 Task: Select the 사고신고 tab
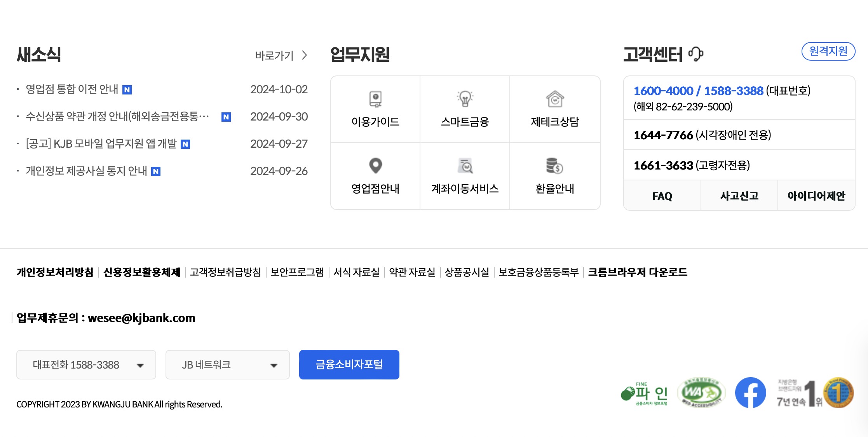pos(739,196)
